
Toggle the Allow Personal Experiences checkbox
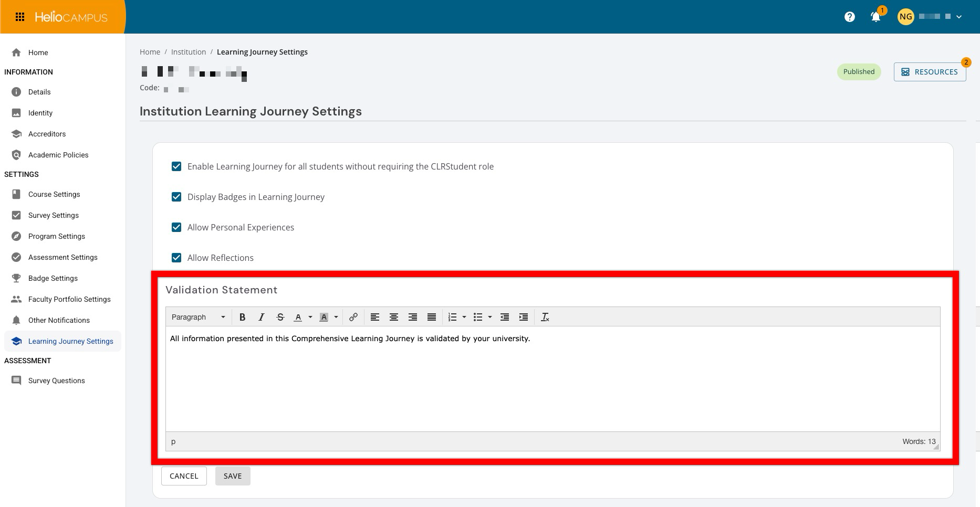pos(176,227)
